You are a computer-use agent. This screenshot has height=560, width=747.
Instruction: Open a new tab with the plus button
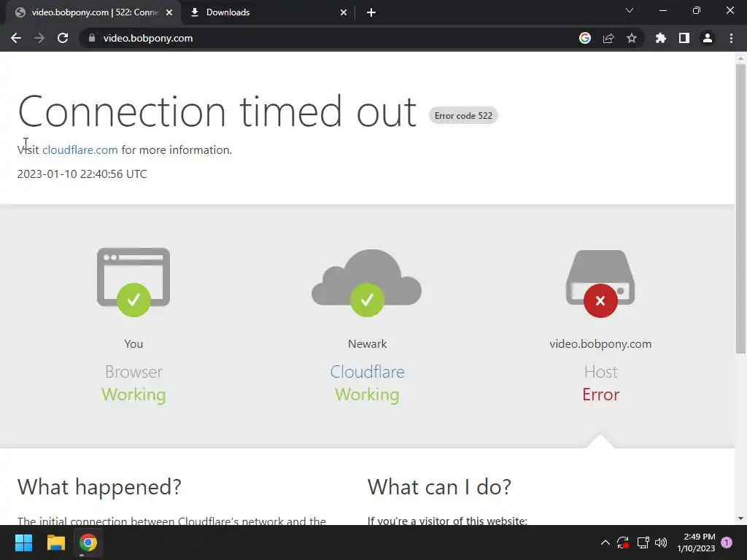(x=371, y=12)
